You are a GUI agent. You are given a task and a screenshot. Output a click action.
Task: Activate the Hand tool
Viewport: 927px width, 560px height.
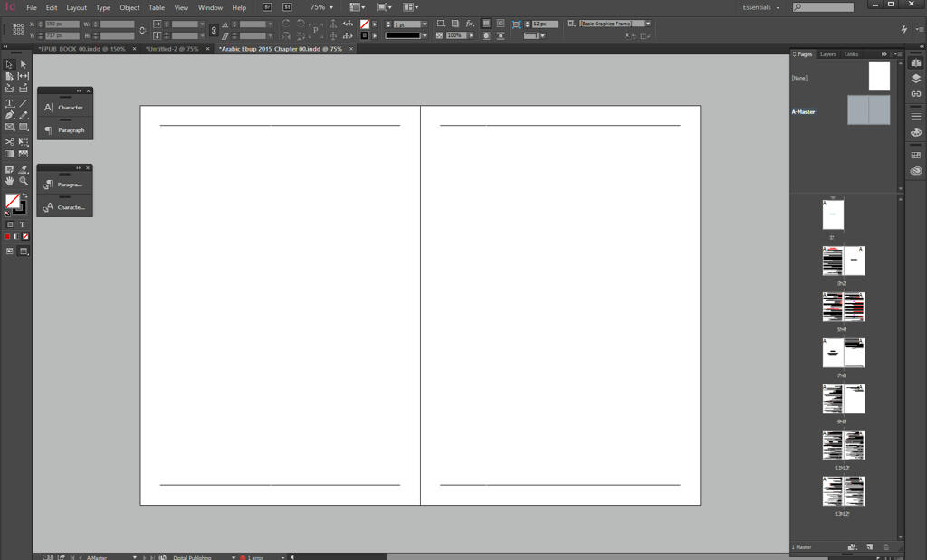coord(10,181)
